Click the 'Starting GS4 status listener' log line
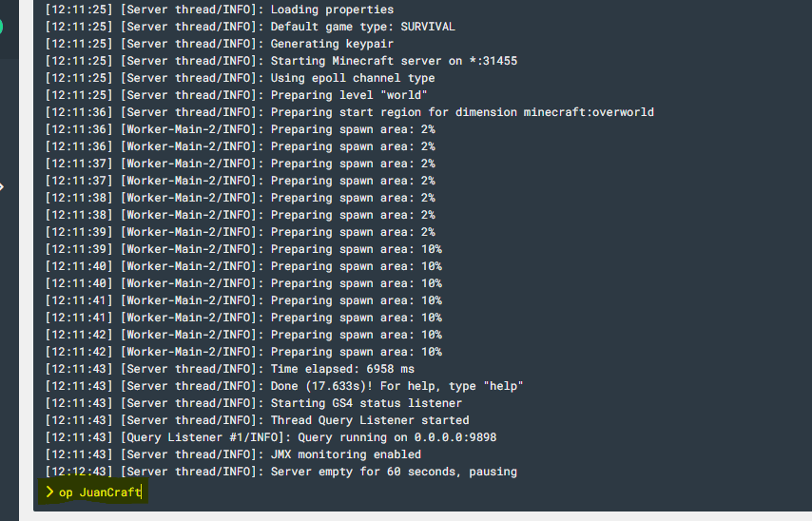The width and height of the screenshot is (812, 521). (x=254, y=403)
